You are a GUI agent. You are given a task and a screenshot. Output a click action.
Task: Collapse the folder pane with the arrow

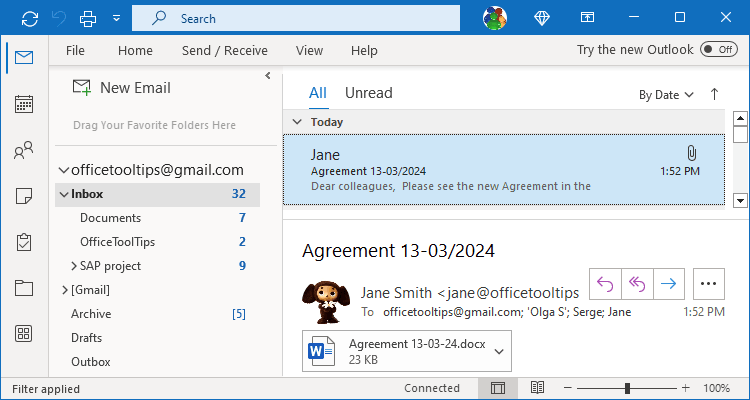click(x=267, y=76)
